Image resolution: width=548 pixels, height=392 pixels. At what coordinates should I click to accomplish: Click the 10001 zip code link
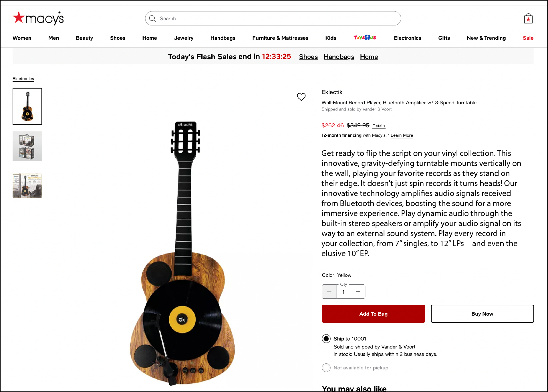pyautogui.click(x=359, y=338)
